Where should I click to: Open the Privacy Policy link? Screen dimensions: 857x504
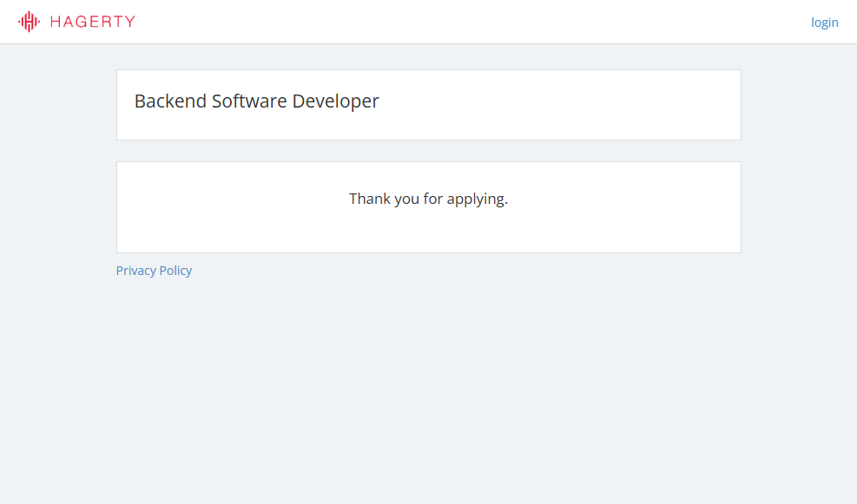click(154, 271)
